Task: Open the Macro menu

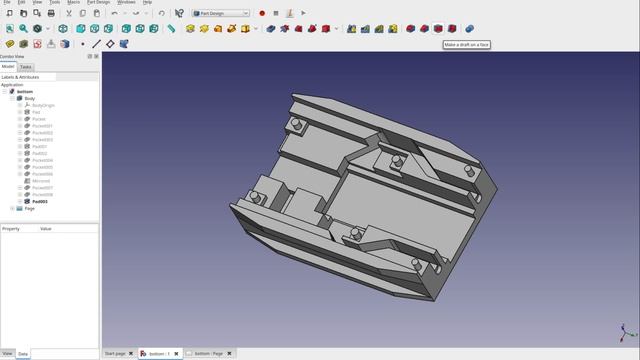Action: pos(73,2)
